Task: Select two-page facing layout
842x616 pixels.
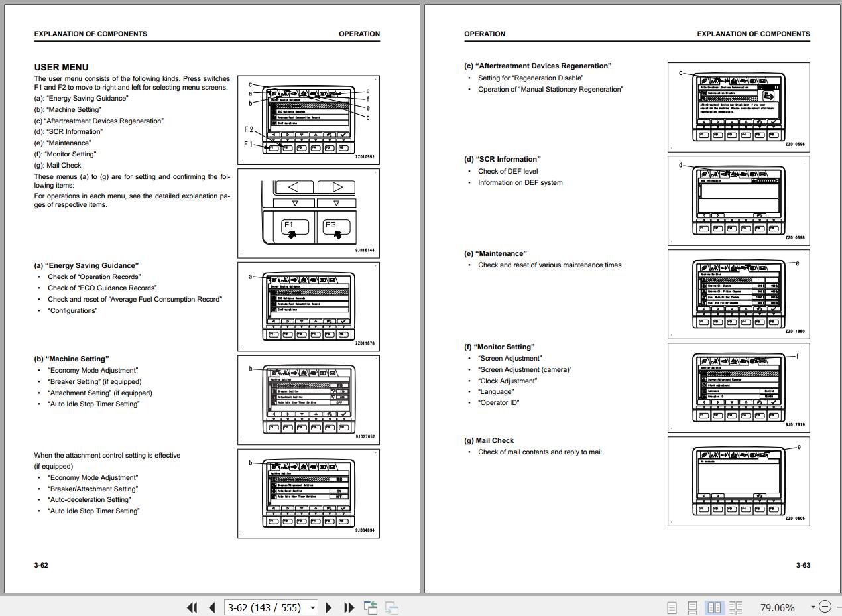Action: tap(714, 607)
